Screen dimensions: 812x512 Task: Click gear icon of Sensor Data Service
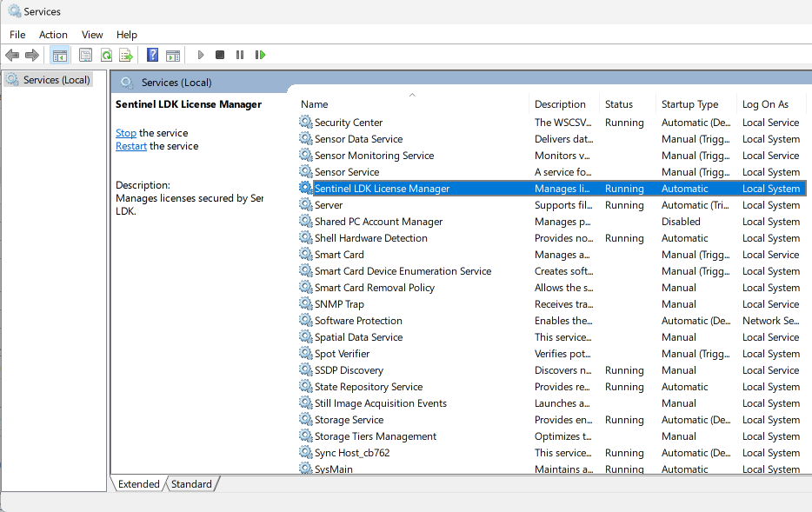[305, 139]
